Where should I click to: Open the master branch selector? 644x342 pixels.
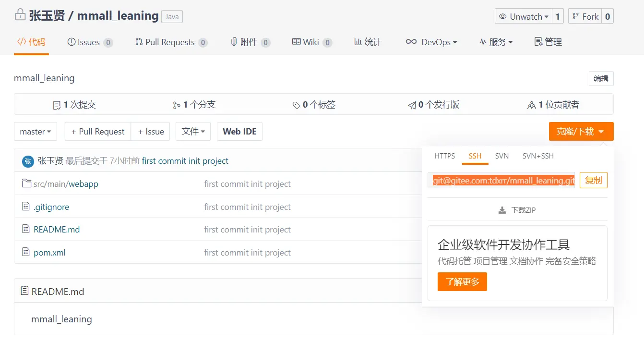36,132
